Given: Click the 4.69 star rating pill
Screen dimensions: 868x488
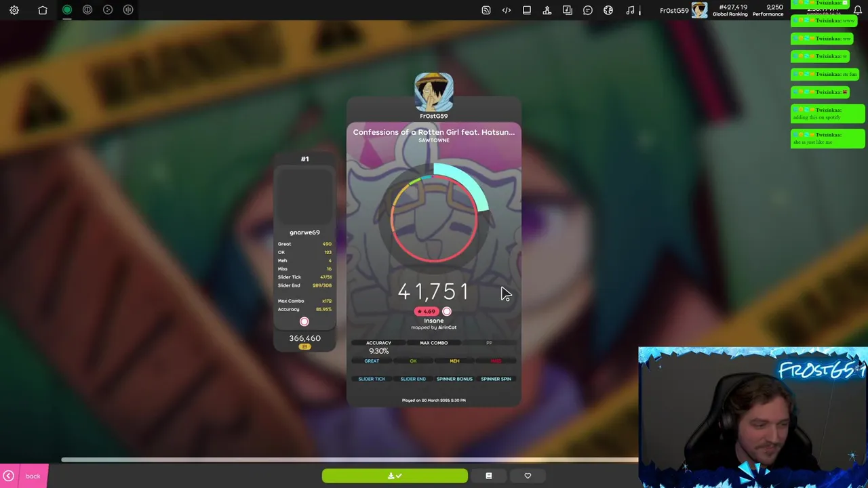Looking at the screenshot, I should [x=427, y=311].
